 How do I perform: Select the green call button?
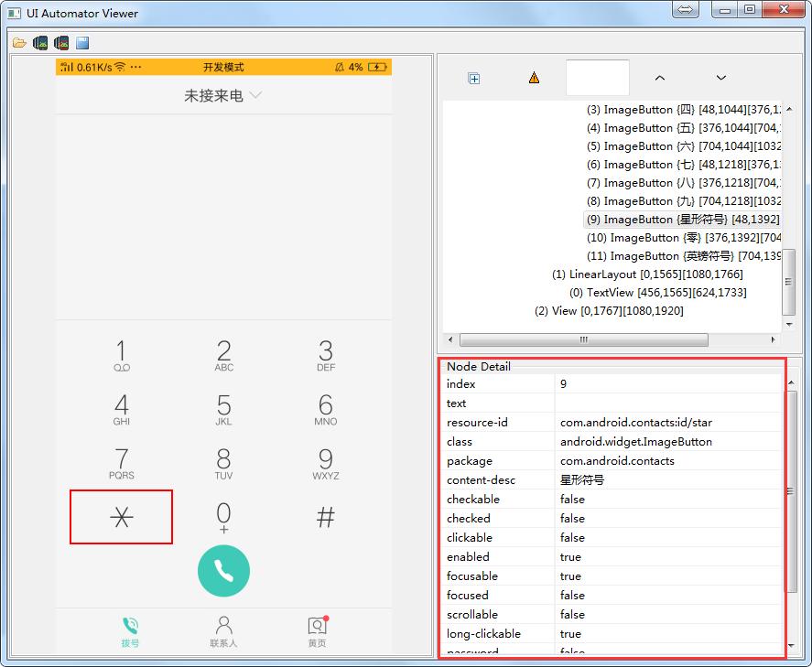(x=223, y=570)
